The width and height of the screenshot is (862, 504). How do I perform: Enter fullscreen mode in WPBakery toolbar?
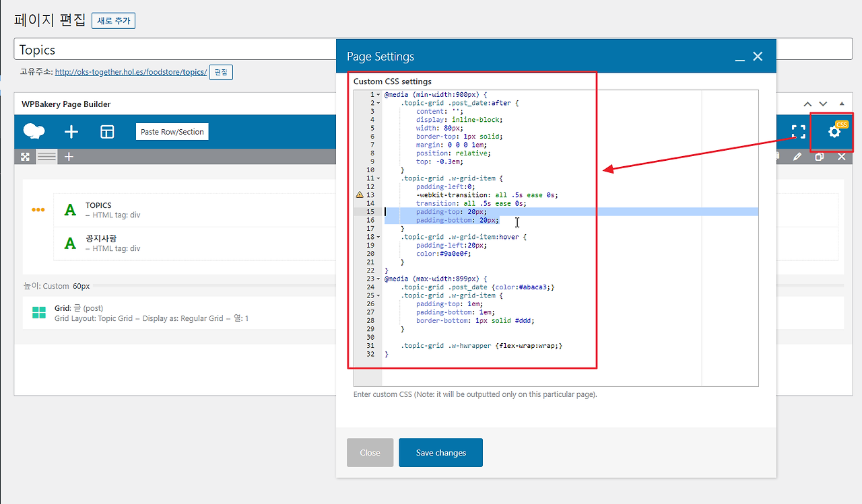coord(798,132)
